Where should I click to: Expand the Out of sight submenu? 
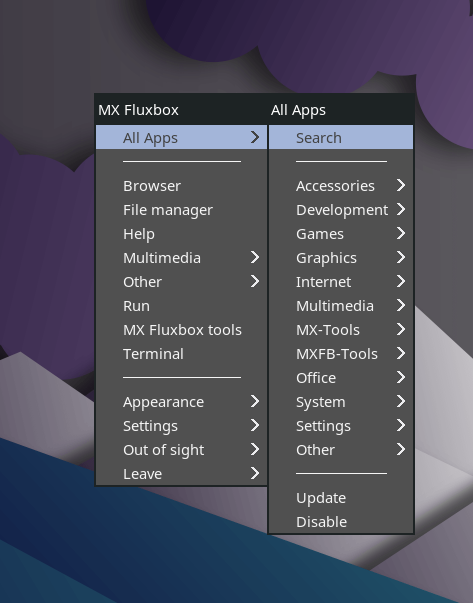(181, 450)
